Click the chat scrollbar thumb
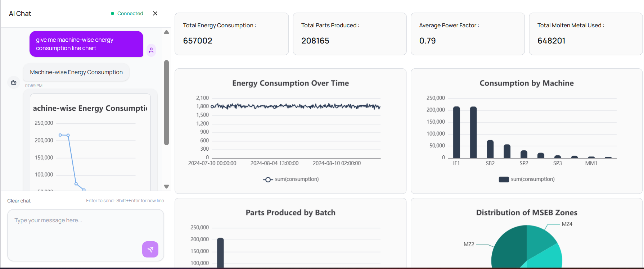 click(x=166, y=102)
